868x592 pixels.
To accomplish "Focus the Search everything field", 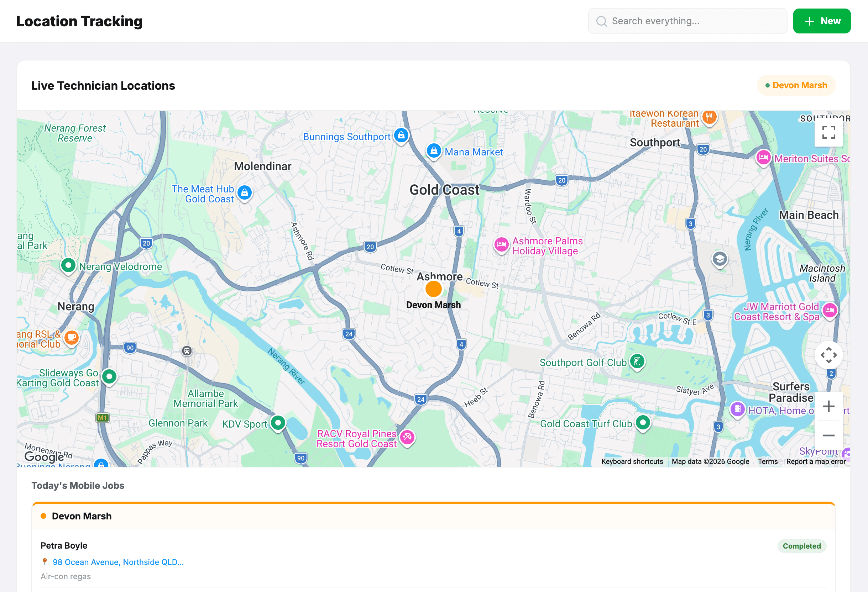I will 687,21.
